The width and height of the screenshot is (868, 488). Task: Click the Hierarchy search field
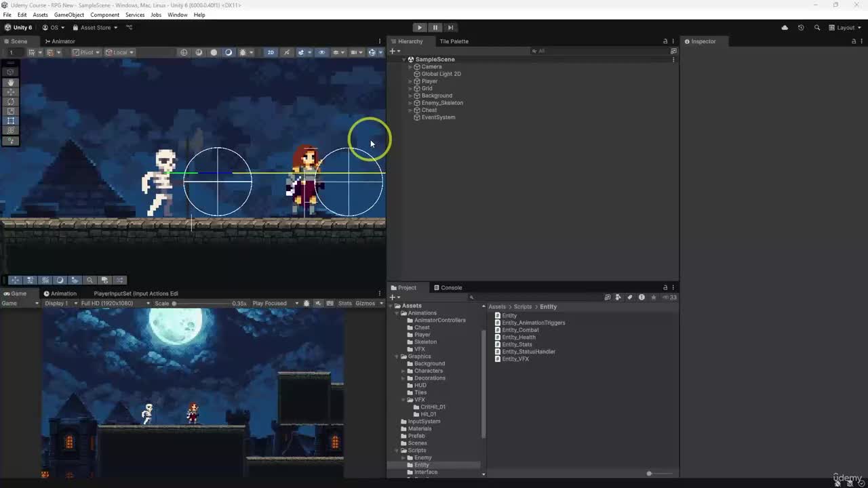[600, 51]
